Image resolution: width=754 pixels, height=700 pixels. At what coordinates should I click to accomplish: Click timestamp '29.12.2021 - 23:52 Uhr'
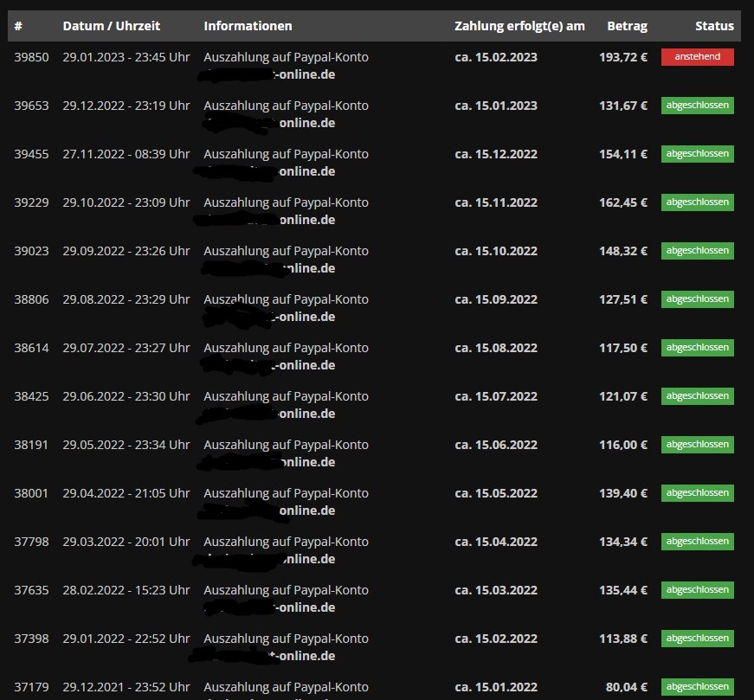point(126,688)
